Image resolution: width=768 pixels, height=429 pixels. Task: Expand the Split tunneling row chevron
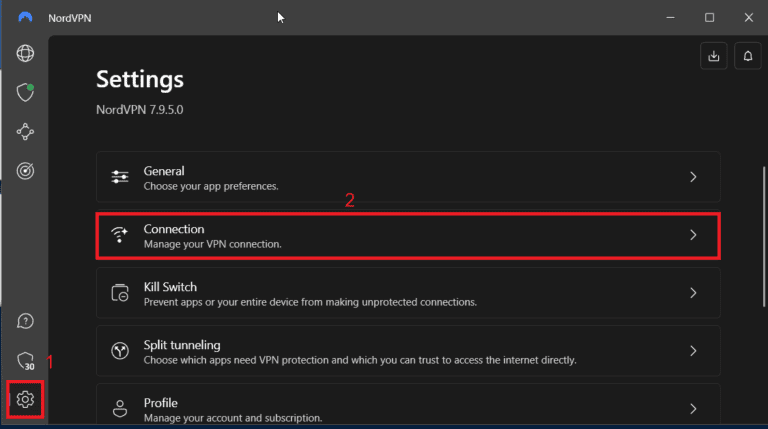click(694, 351)
